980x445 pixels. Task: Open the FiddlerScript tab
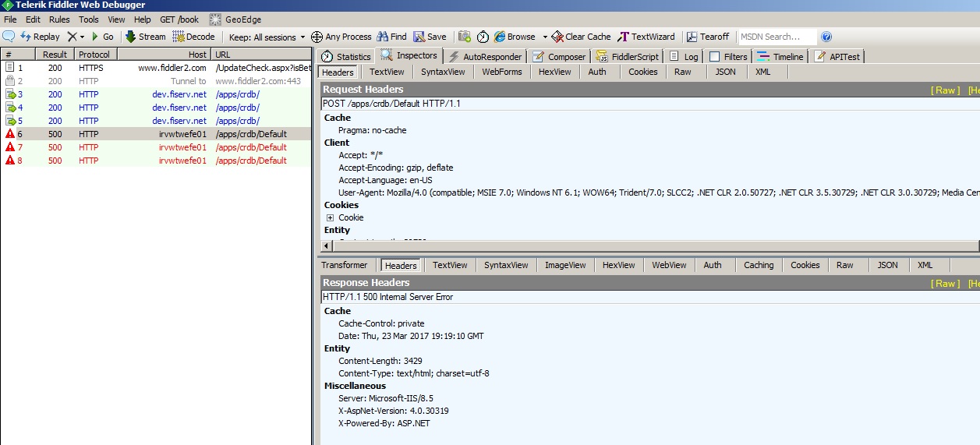point(628,56)
